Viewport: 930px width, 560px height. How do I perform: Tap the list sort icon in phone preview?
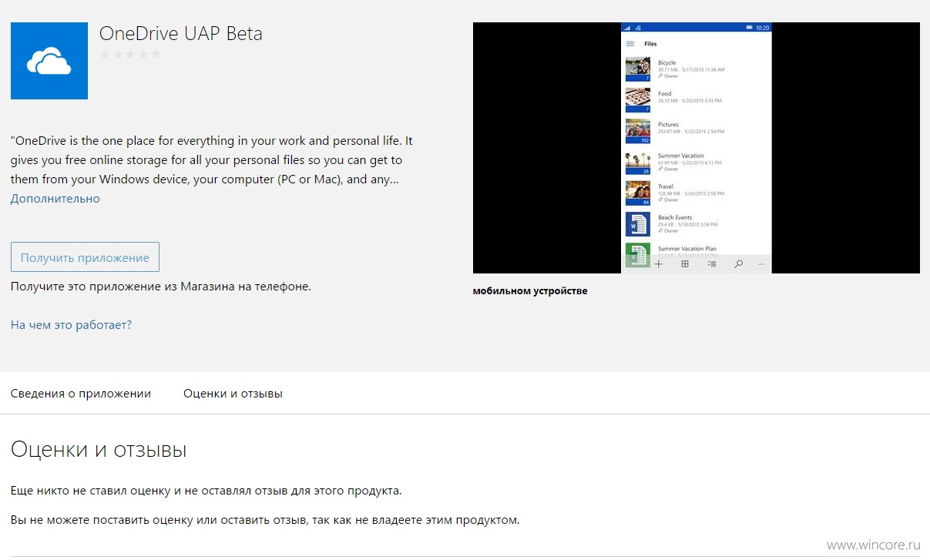click(711, 264)
